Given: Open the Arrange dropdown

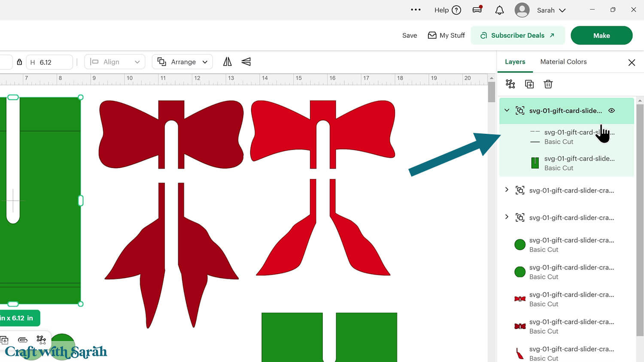Looking at the screenshot, I should [182, 62].
